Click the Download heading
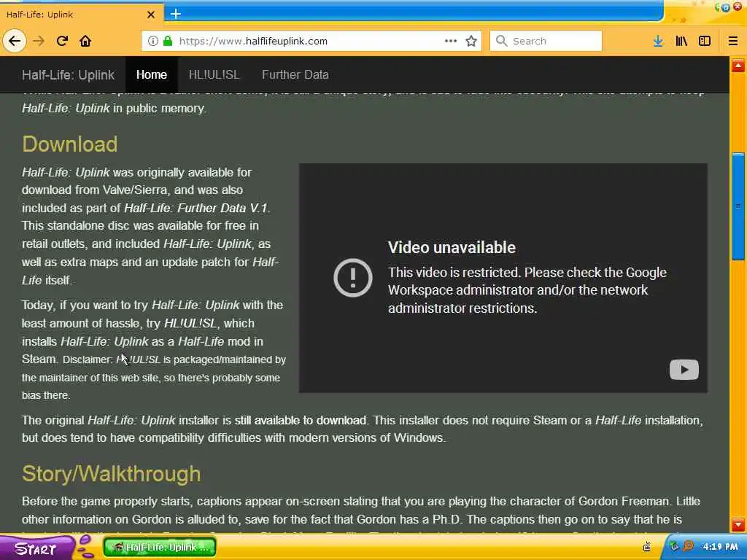The image size is (747, 560). (69, 144)
